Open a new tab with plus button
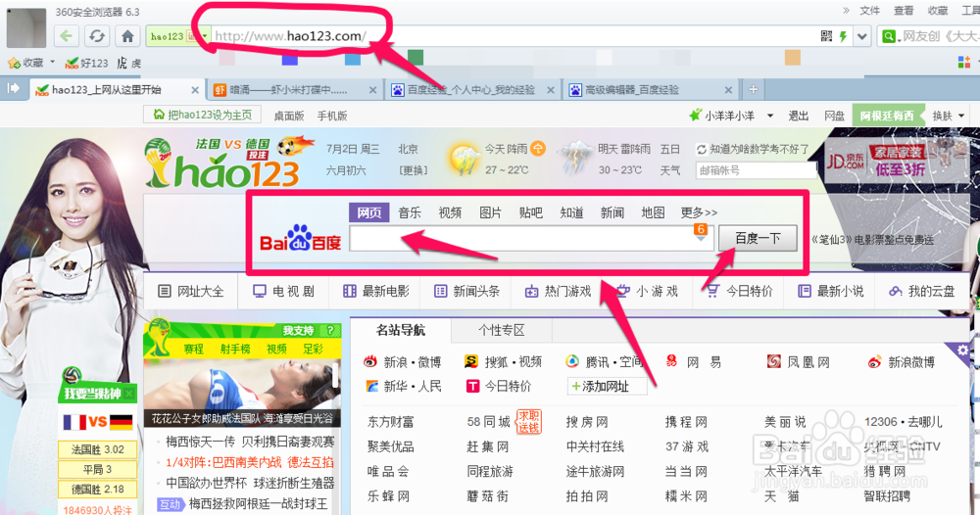Screen dimensions: 980x515 coord(753,90)
